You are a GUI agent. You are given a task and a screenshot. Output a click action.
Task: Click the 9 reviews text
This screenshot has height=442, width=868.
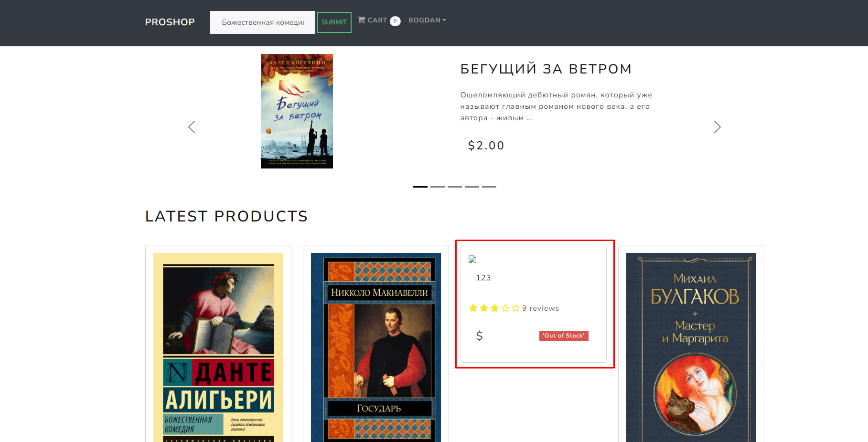[x=540, y=308]
